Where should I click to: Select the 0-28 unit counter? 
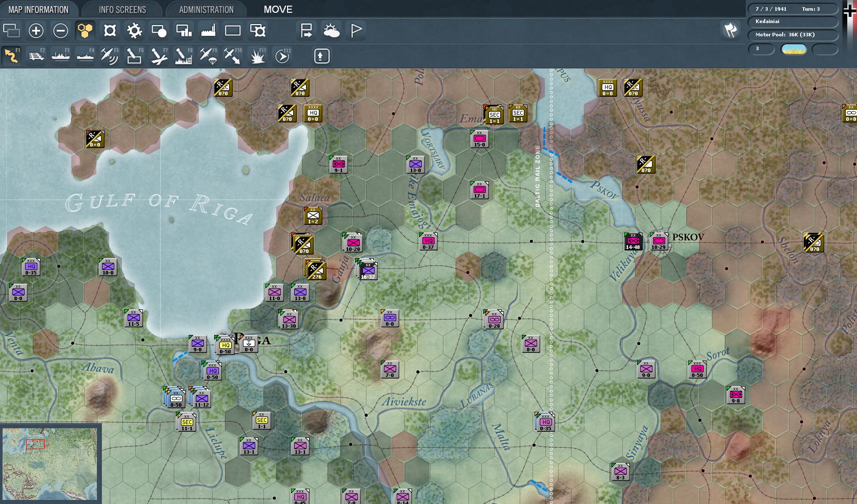click(494, 320)
